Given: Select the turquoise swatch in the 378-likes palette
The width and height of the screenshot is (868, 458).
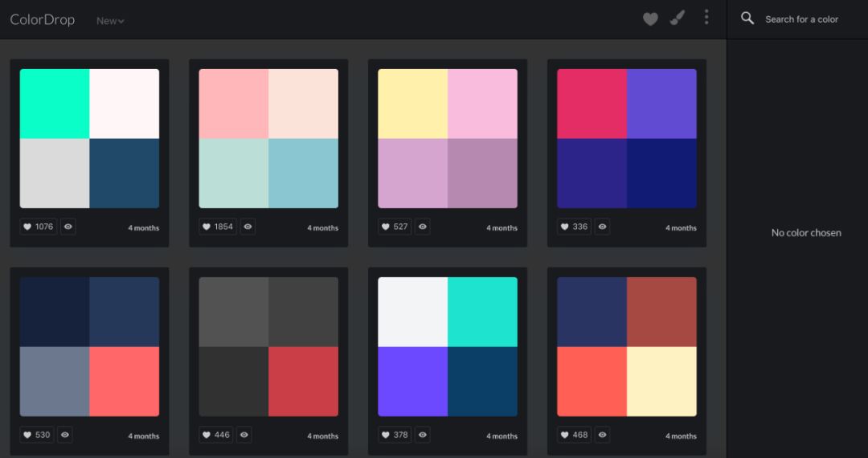Looking at the screenshot, I should click(x=482, y=312).
